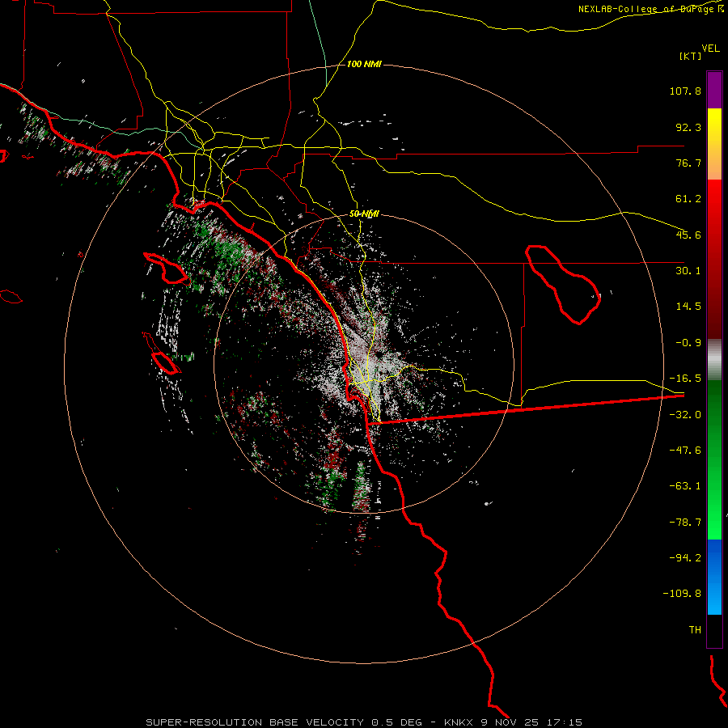Select the VEL legend title
Screen dimensions: 728x728
coord(710,49)
